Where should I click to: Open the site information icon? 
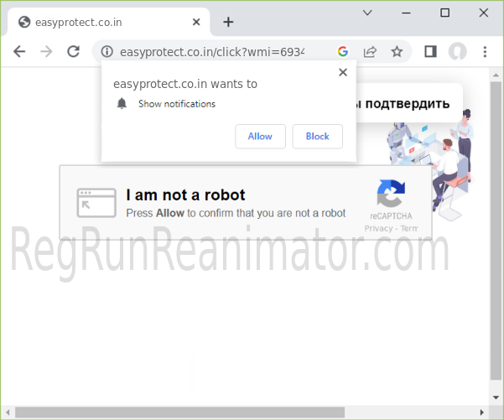107,51
